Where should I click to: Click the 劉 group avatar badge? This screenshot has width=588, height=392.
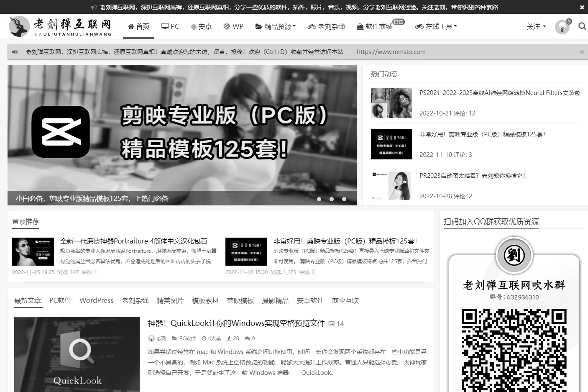click(x=514, y=255)
